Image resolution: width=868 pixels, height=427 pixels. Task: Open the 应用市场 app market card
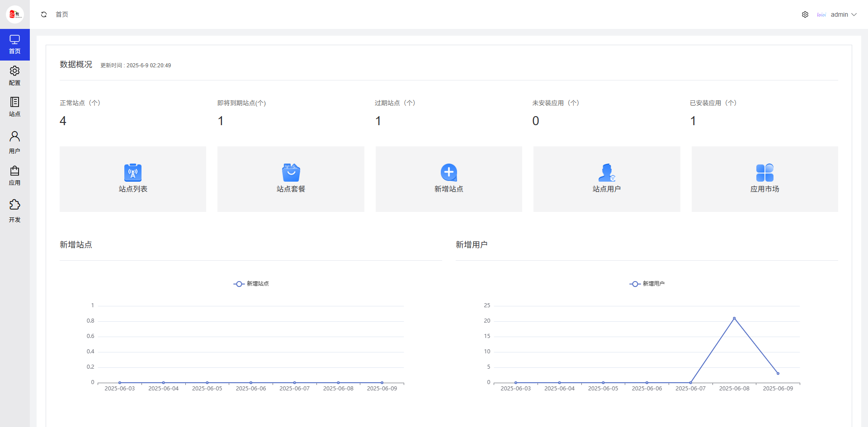pos(764,179)
